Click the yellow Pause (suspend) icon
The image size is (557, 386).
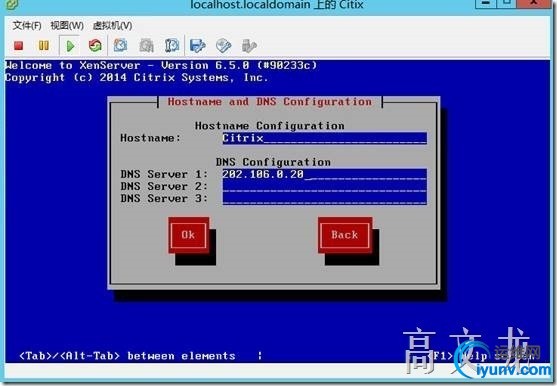pos(44,45)
